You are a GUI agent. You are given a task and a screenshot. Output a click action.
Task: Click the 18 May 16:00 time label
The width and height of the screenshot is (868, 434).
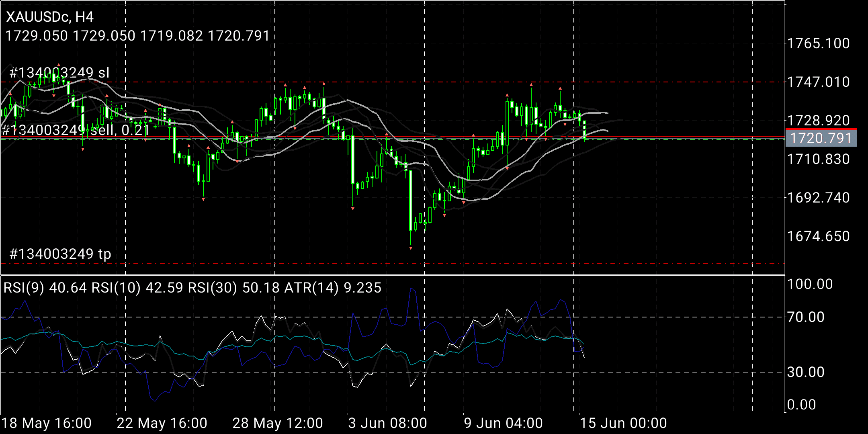tap(47, 423)
